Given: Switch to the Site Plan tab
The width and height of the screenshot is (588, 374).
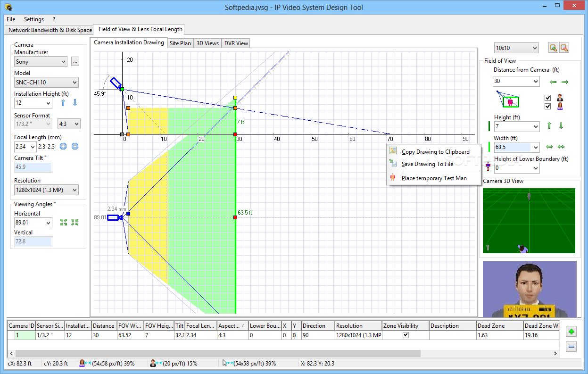Looking at the screenshot, I should tap(181, 43).
